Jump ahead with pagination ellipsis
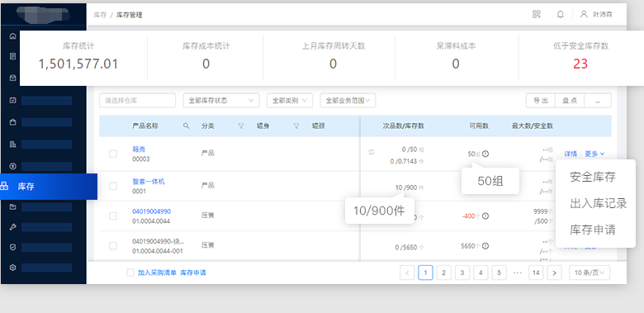This screenshot has height=313, width=644. coord(518,273)
